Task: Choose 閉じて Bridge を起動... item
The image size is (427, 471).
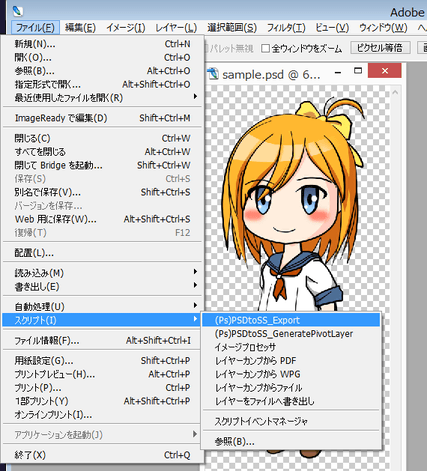Action: (x=102, y=165)
